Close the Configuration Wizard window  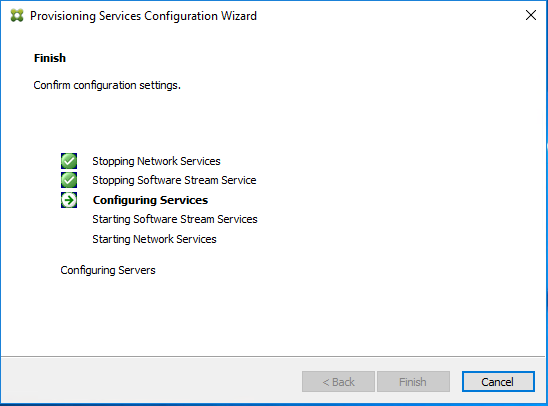point(531,15)
